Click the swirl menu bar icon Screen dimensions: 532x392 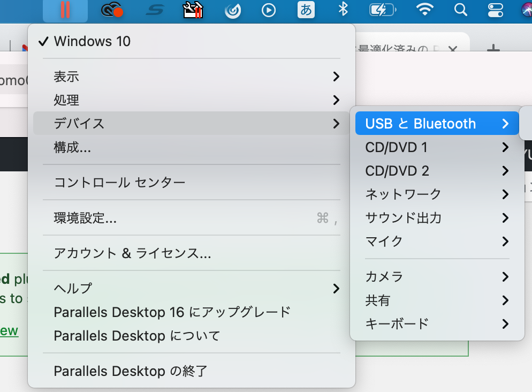pos(233,11)
